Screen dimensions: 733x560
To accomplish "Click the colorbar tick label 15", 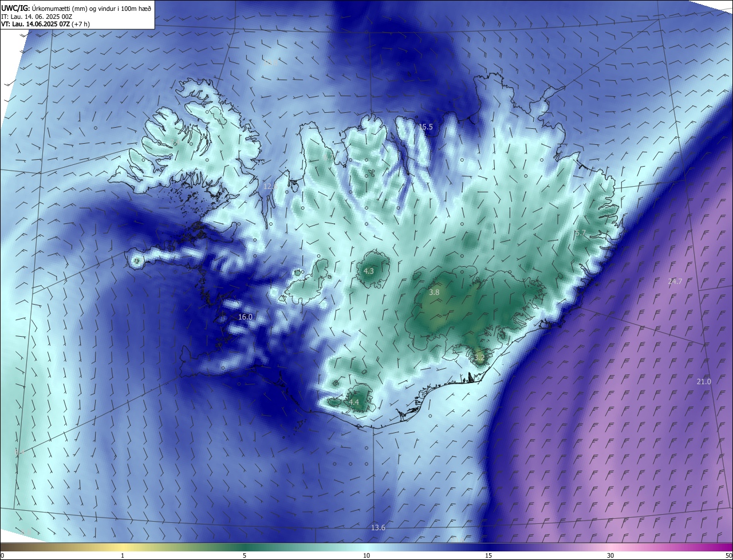I will point(488,555).
